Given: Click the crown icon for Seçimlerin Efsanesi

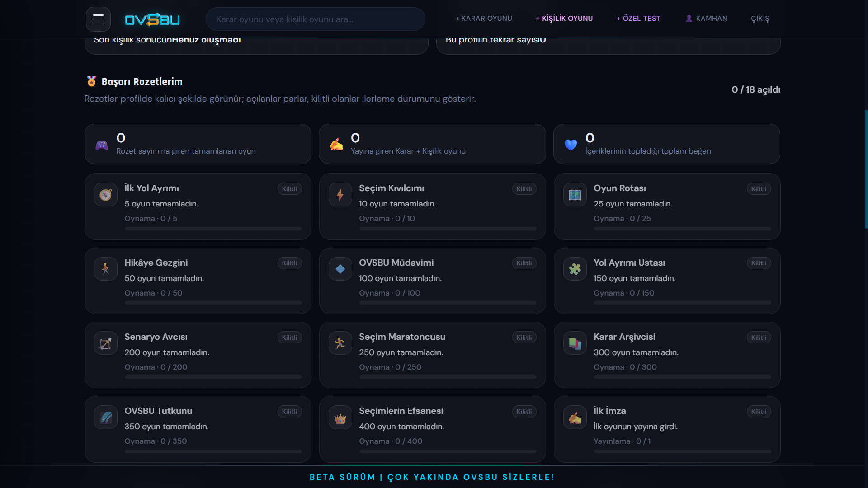Looking at the screenshot, I should tap(340, 418).
